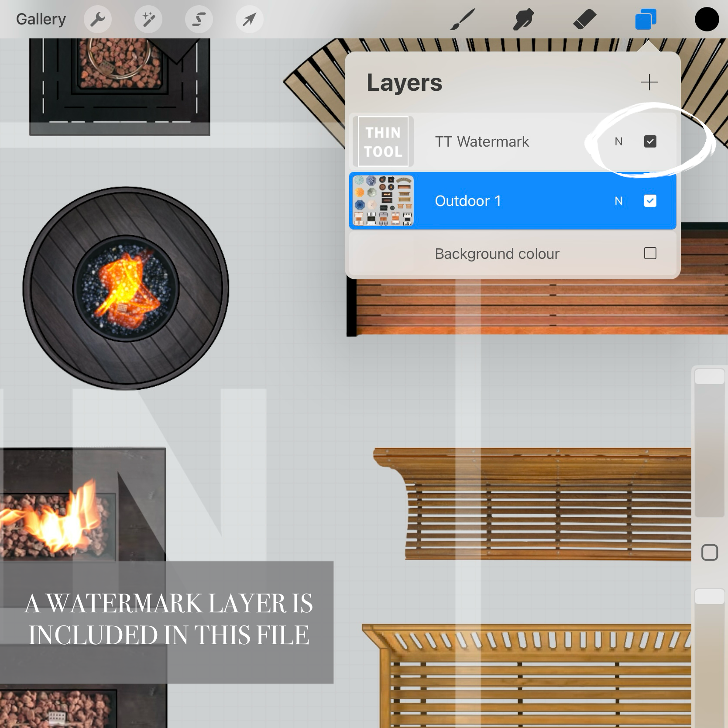This screenshot has height=728, width=728.
Task: Open blend mode N on TT Watermark
Action: 618,141
